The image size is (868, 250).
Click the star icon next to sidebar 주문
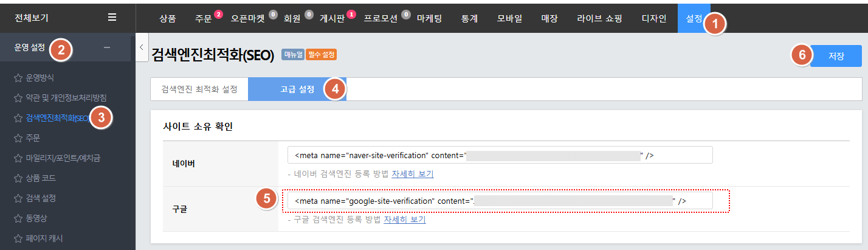[18, 138]
